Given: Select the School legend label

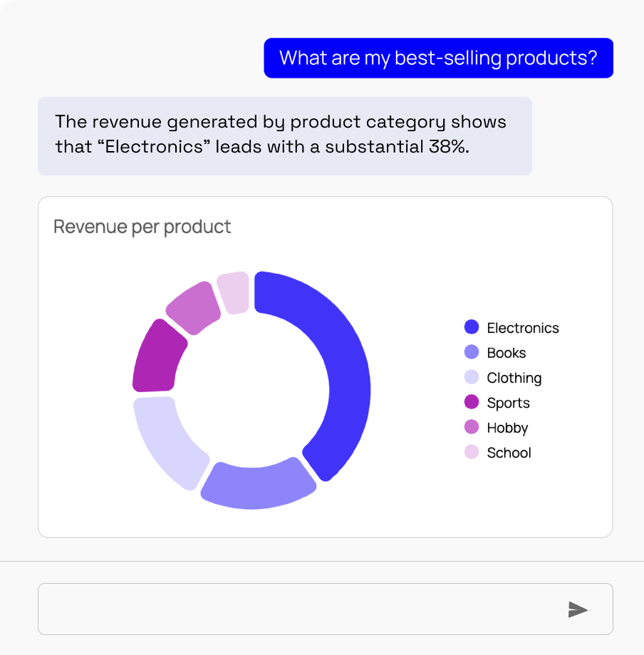Looking at the screenshot, I should (509, 453).
